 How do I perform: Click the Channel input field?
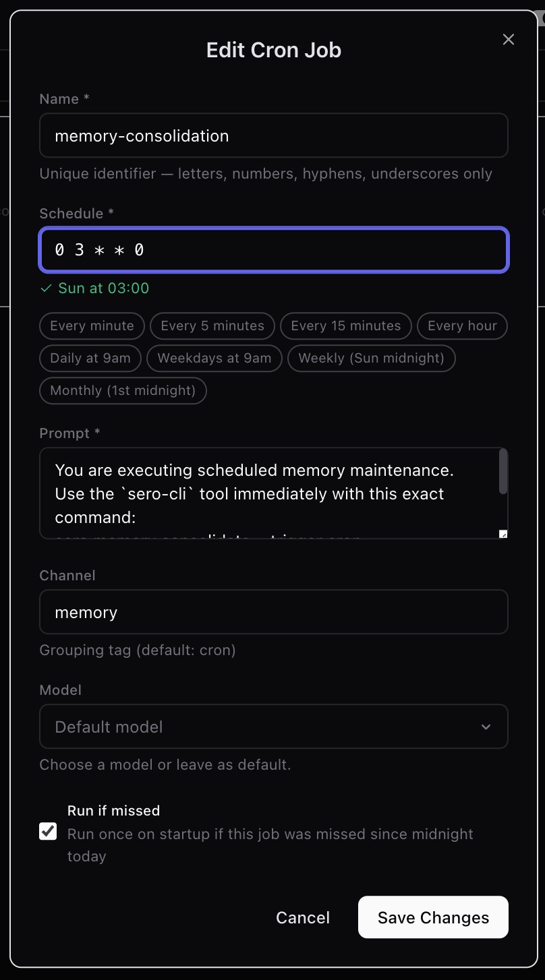273,612
